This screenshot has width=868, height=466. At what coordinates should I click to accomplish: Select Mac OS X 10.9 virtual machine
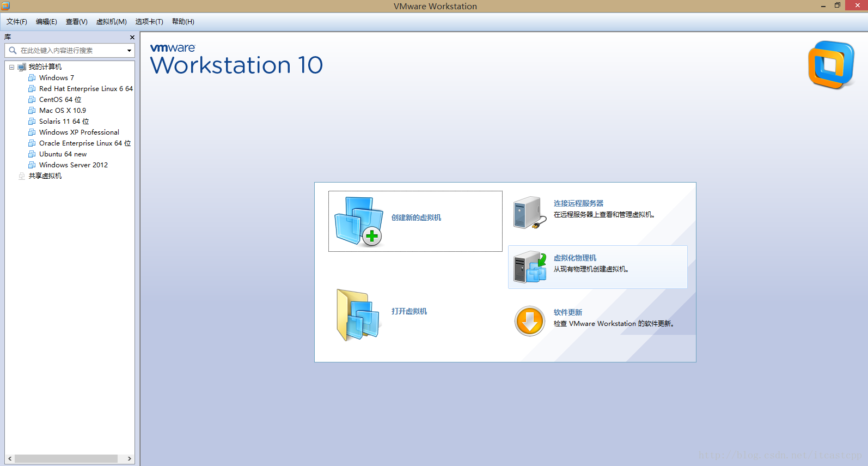tap(63, 110)
